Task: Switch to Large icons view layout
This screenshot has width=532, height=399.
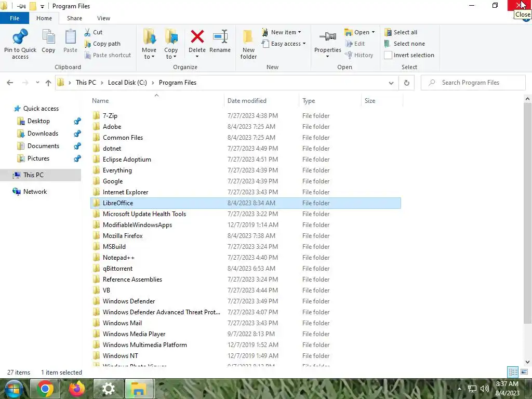Action: tap(524, 372)
